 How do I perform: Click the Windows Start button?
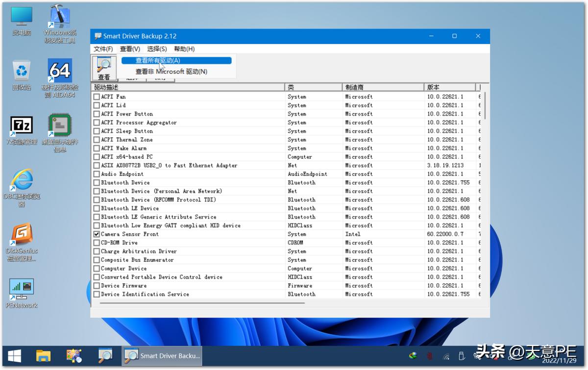(x=14, y=356)
